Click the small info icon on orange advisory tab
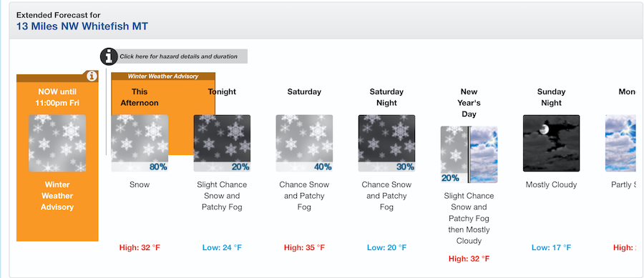This screenshot has height=278, width=644. click(x=92, y=76)
